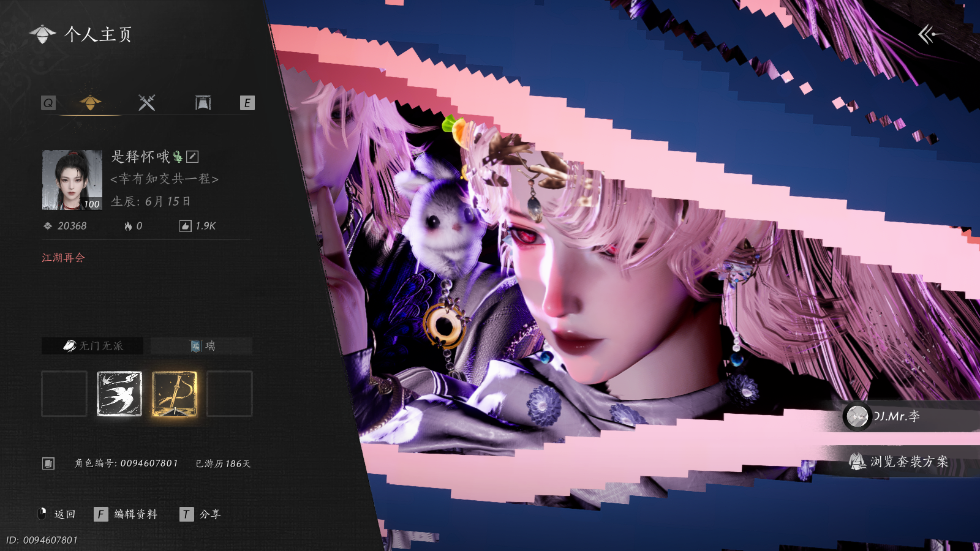Screen dimensions: 980x551
Task: Open 浏览套装方案 outfit scheme browser
Action: [900, 462]
